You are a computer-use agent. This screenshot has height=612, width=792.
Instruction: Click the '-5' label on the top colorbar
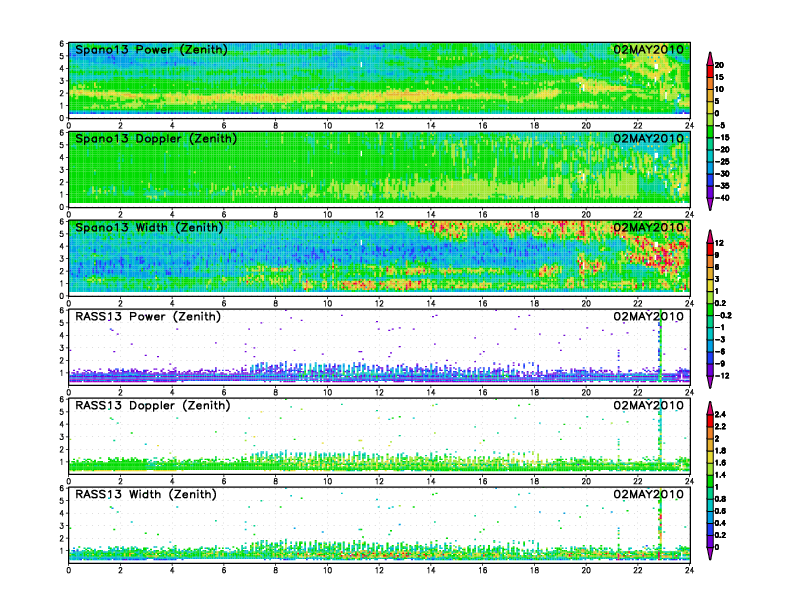point(720,125)
